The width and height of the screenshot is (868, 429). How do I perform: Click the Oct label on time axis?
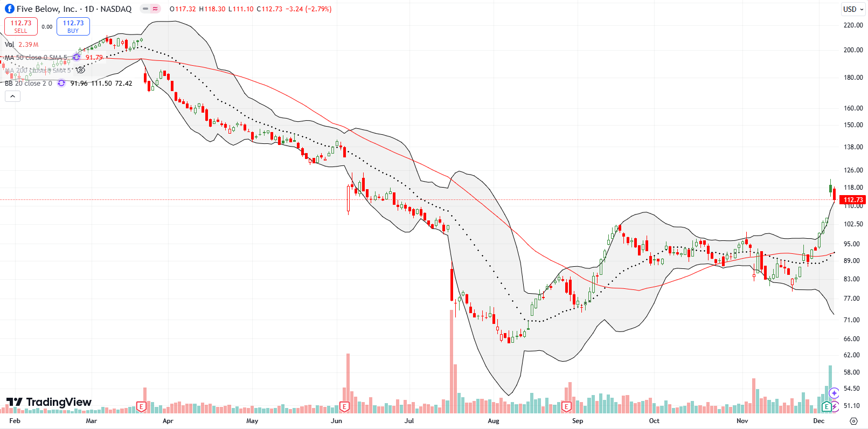coord(654,421)
